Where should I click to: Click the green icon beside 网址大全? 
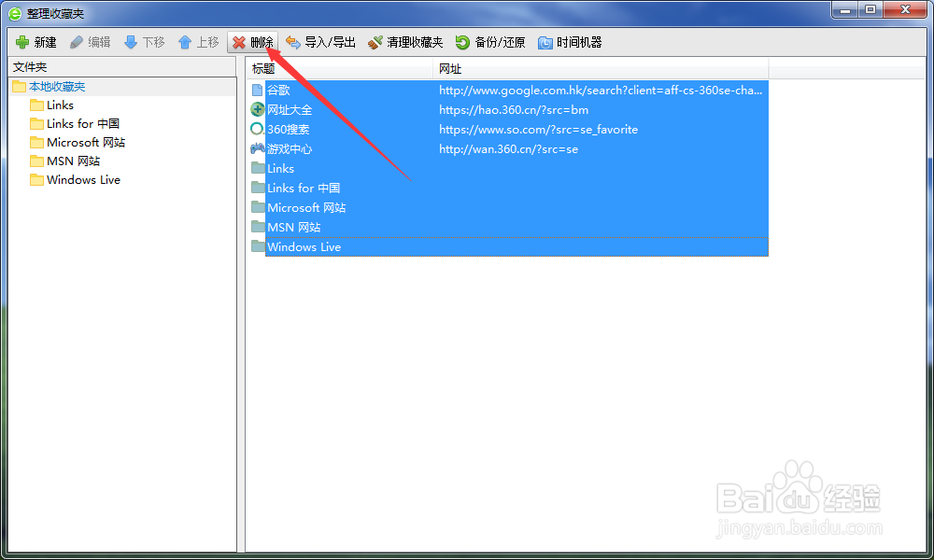[258, 109]
